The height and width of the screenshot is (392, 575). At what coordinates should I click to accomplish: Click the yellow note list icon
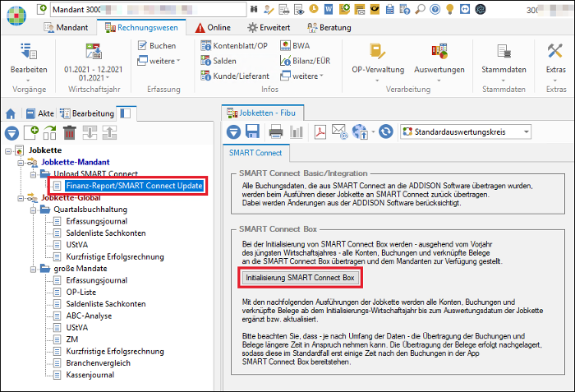pos(360,9)
